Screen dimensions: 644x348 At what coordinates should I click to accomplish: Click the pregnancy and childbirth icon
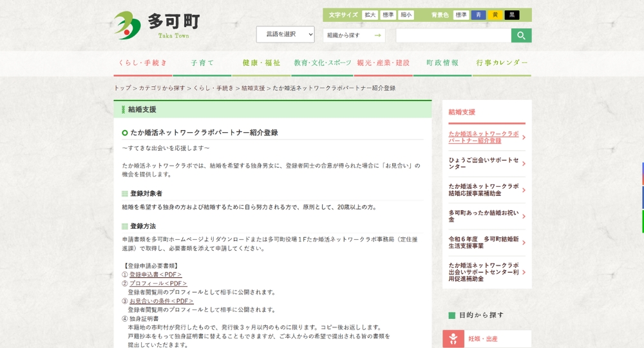coord(453,339)
